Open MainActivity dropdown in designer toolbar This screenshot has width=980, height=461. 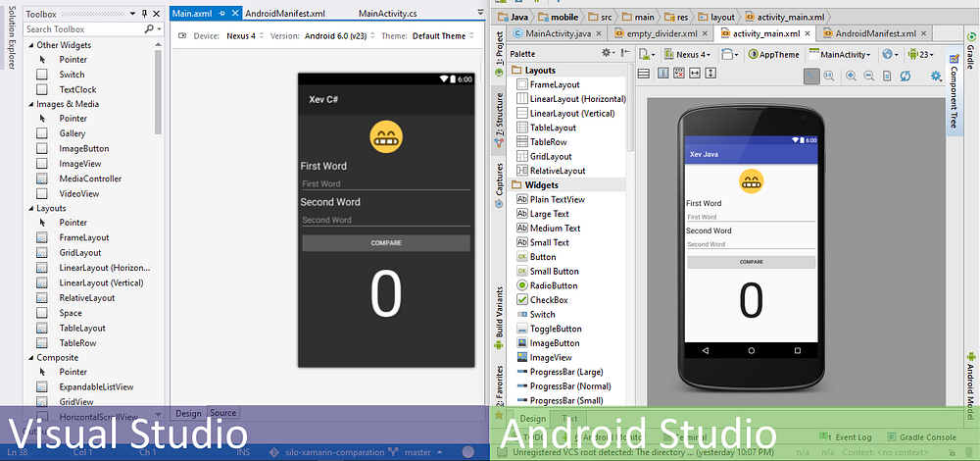click(x=840, y=54)
